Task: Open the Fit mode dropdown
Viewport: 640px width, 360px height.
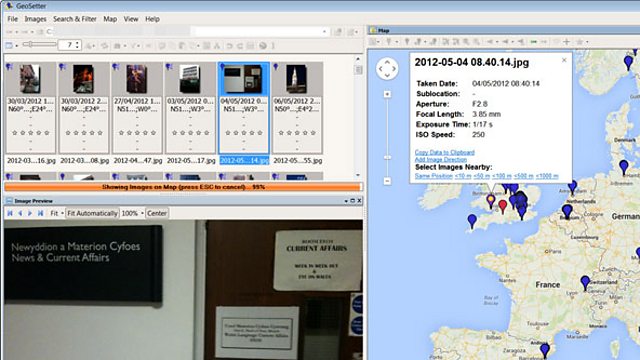Action: 57,213
